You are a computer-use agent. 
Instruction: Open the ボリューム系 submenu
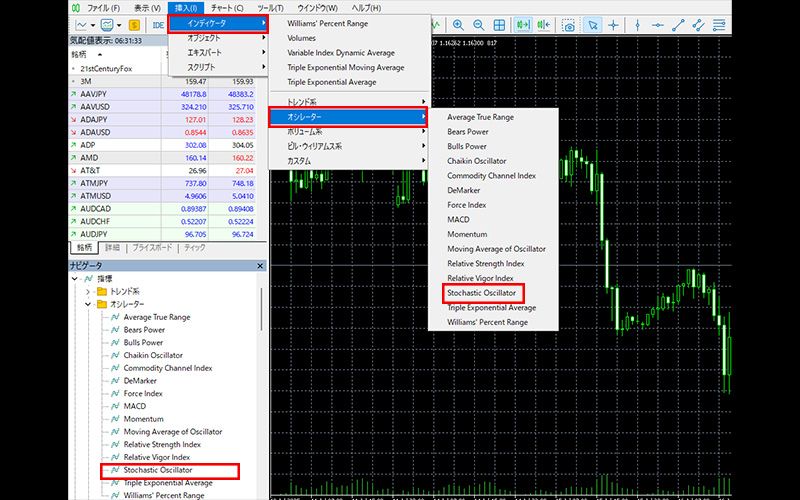pos(349,132)
